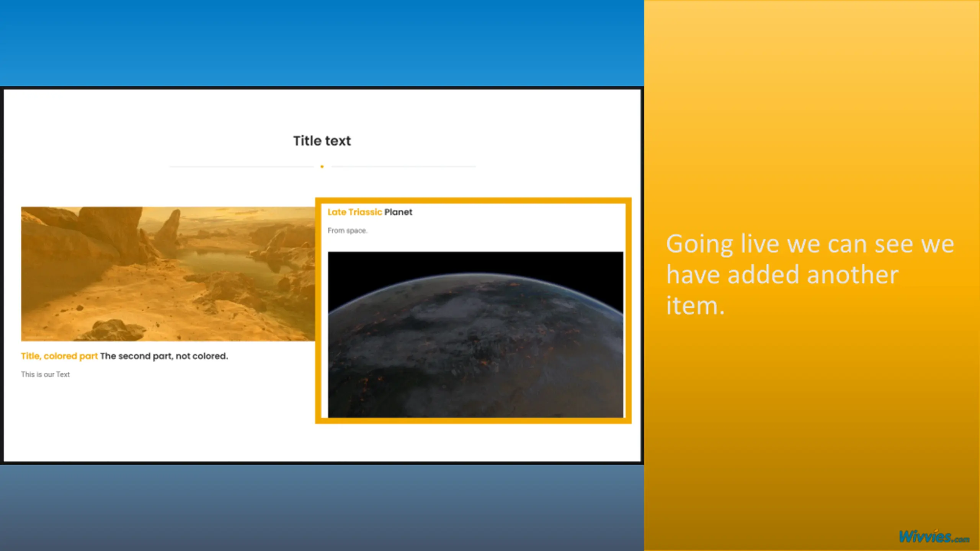The height and width of the screenshot is (551, 980).
Task: Click the "Title text" heading
Action: [322, 141]
